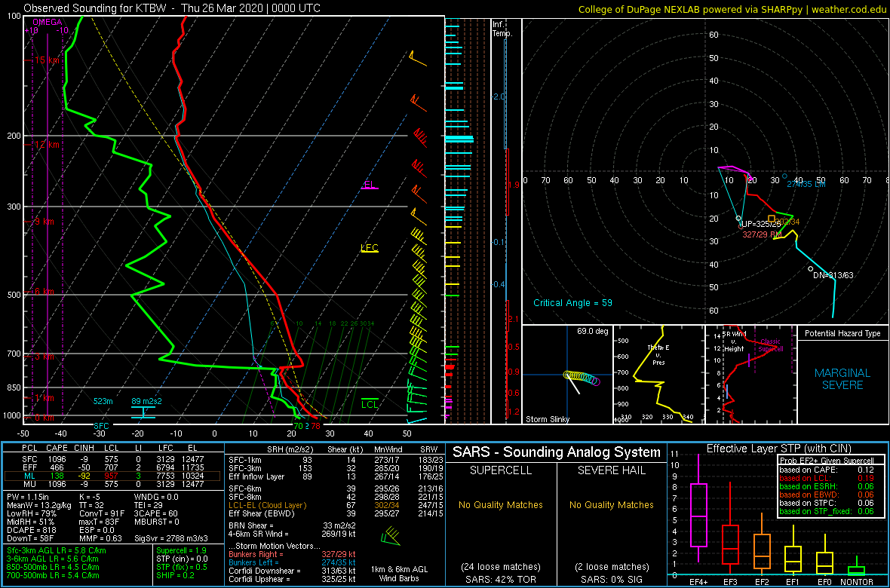
Task: Click the 274/35 LM hodograph label
Action: point(806,185)
